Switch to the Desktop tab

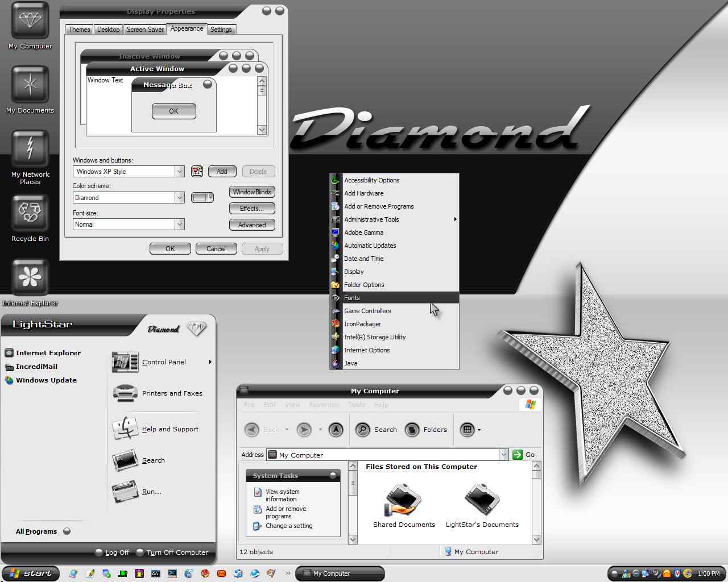(108, 30)
